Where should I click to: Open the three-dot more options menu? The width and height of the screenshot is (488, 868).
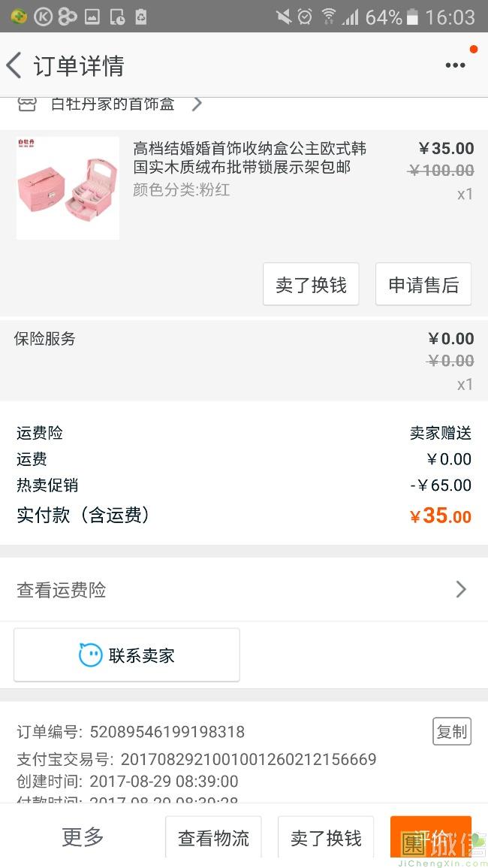pyautogui.click(x=455, y=65)
